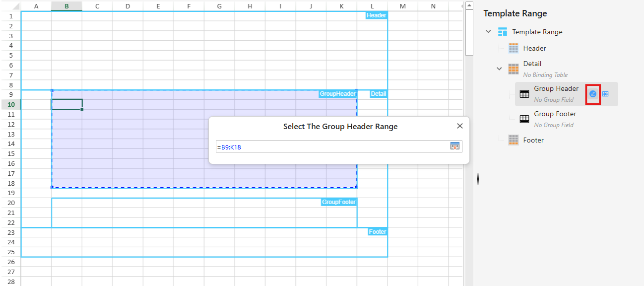The width and height of the screenshot is (644, 286).
Task: Collapse the Detail tree node
Action: (x=499, y=69)
